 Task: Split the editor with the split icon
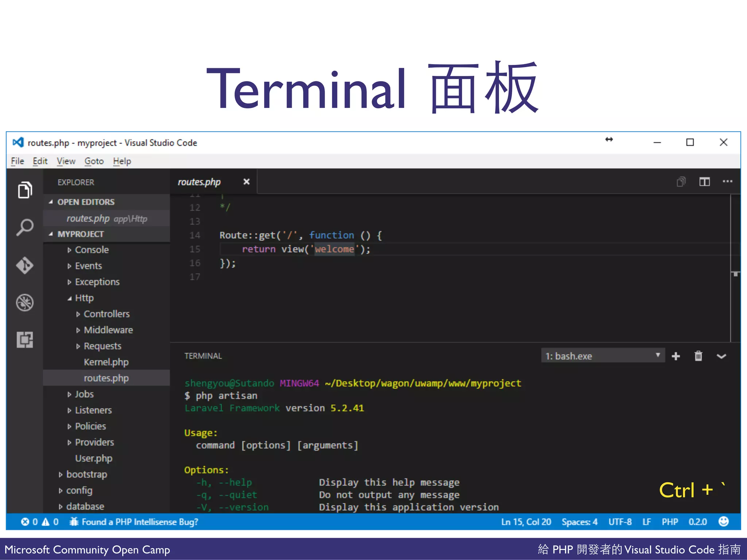(704, 182)
